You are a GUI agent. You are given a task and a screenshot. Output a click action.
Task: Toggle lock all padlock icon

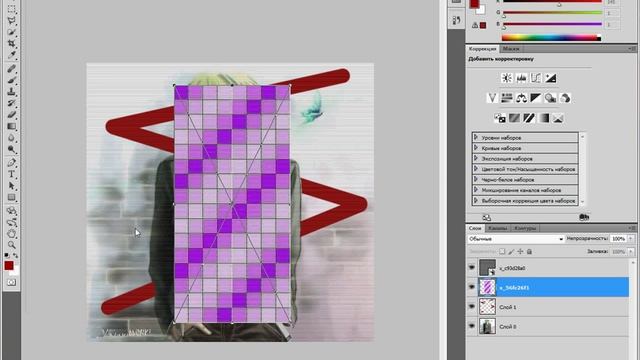point(529,251)
